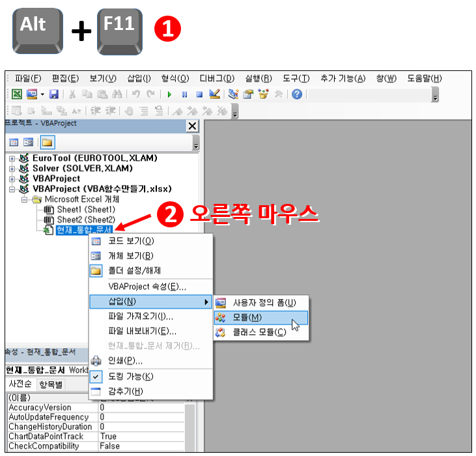Click the Undo arrow icon
Viewport: 476px width, 456px height.
pos(136,94)
